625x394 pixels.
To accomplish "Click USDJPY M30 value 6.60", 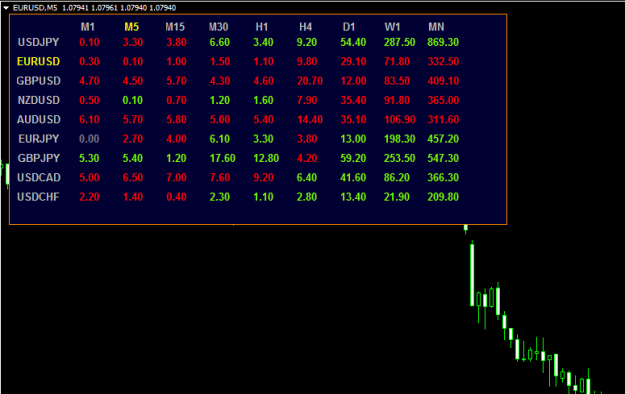I will tap(220, 42).
